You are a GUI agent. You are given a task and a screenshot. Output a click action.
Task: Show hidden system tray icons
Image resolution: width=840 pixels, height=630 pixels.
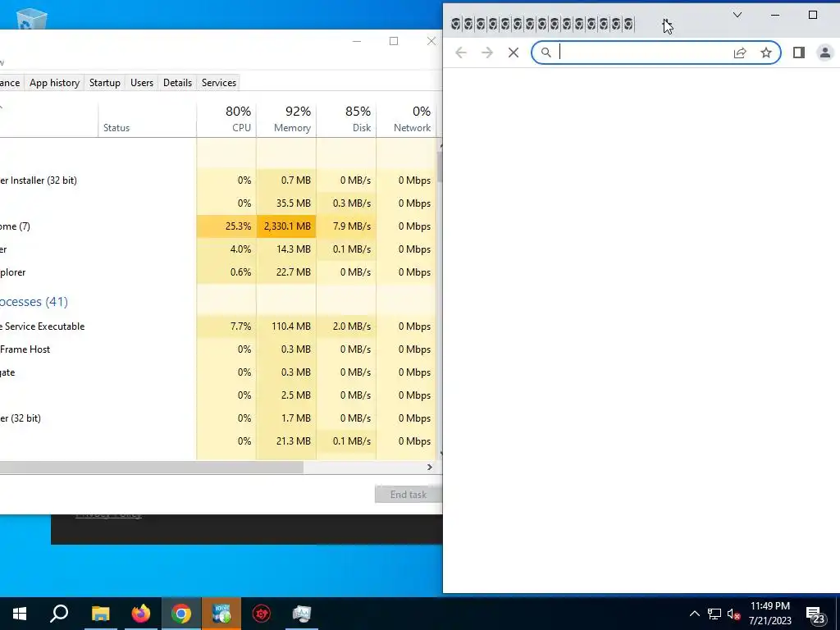click(x=694, y=614)
